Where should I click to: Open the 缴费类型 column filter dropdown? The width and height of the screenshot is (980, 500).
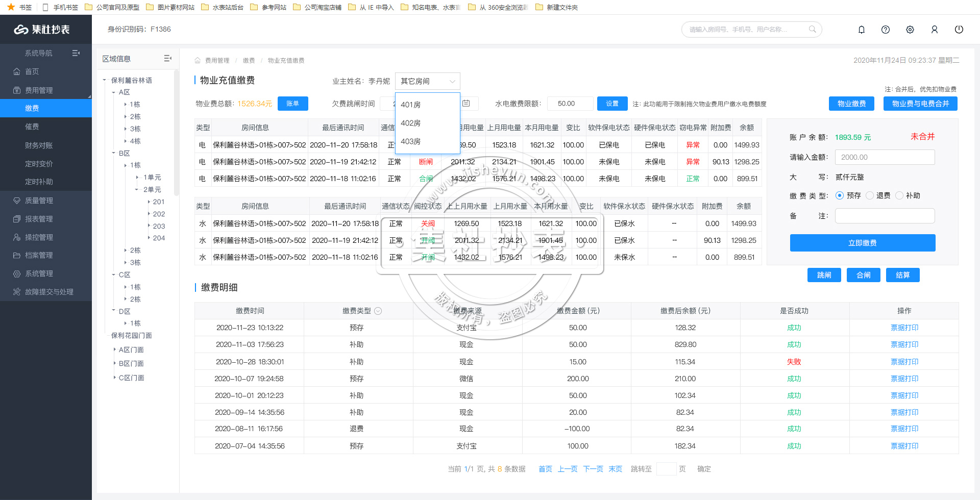(x=378, y=311)
